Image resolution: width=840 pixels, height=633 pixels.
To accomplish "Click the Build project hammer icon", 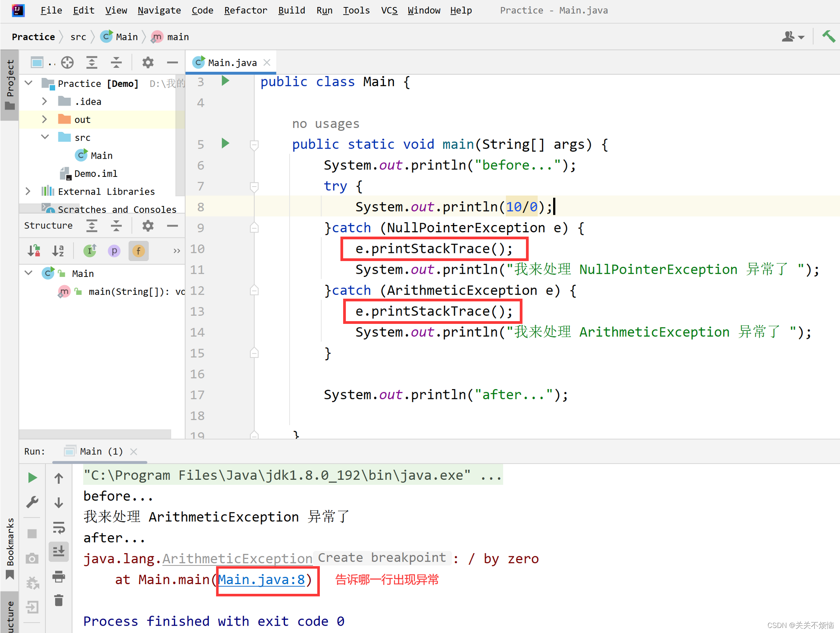I will (828, 36).
